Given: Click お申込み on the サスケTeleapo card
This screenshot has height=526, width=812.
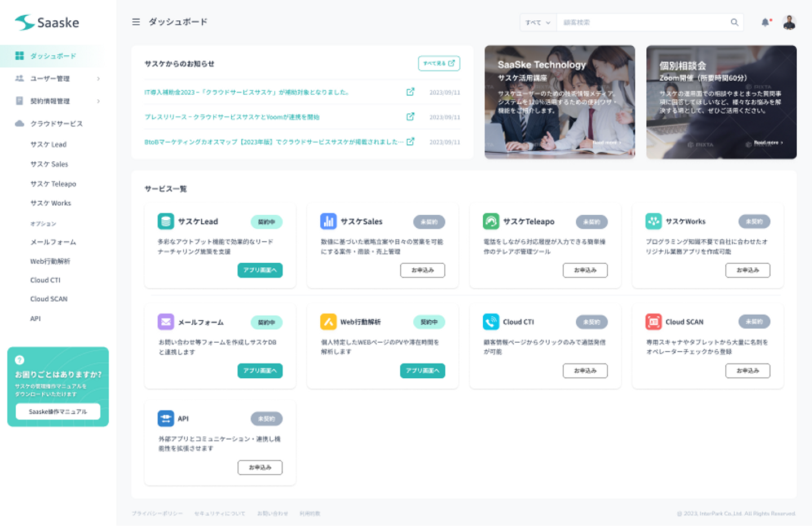Looking at the screenshot, I should [585, 270].
